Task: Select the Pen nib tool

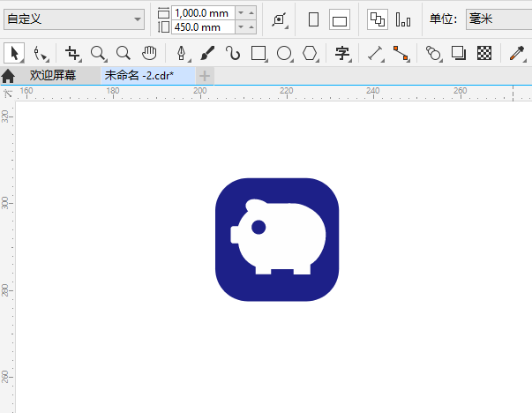Action: tap(183, 54)
